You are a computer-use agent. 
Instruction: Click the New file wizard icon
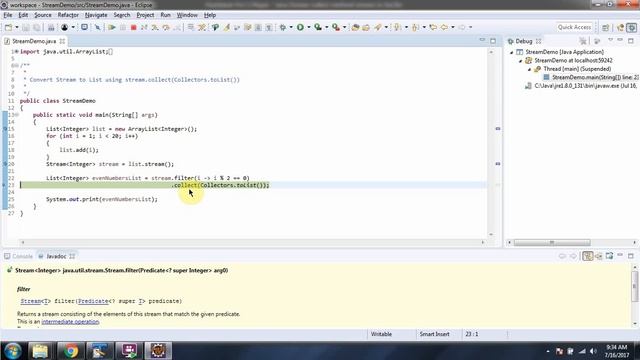pyautogui.click(x=8, y=27)
